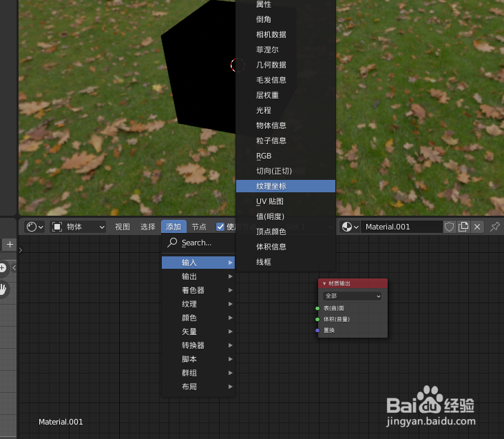Add the 属性 input node
The height and width of the screenshot is (439, 504).
tap(286, 5)
